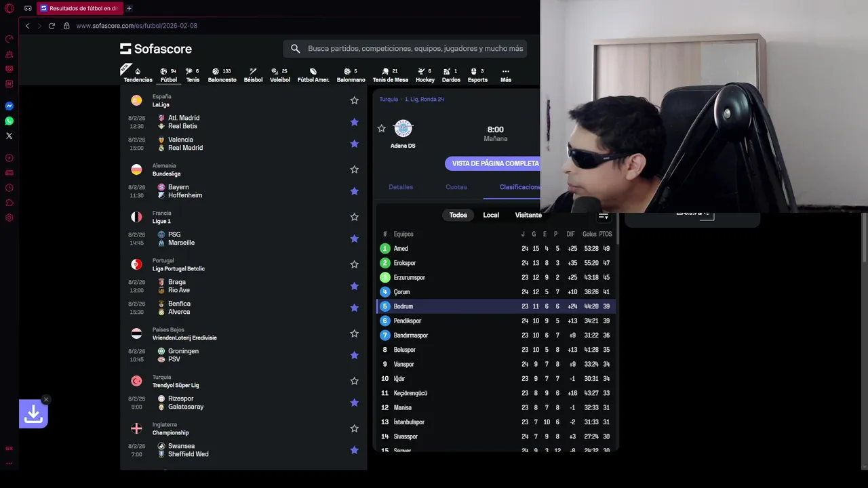868x488 pixels.
Task: Open Rizespor vs Galatasaray match
Action: pyautogui.click(x=244, y=403)
